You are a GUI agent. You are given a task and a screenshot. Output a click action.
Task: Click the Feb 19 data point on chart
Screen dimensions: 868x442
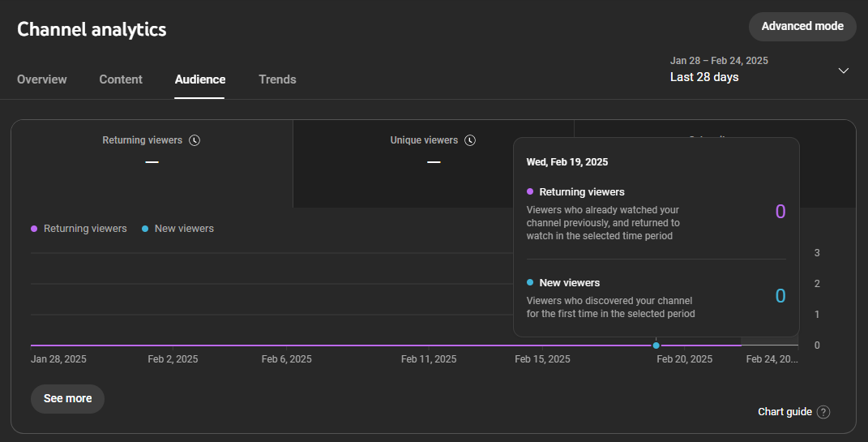pyautogui.click(x=656, y=345)
